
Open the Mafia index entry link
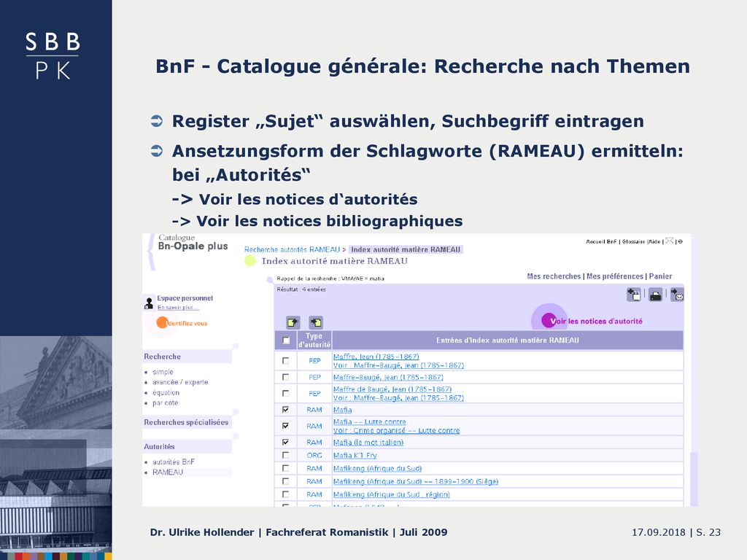click(343, 410)
